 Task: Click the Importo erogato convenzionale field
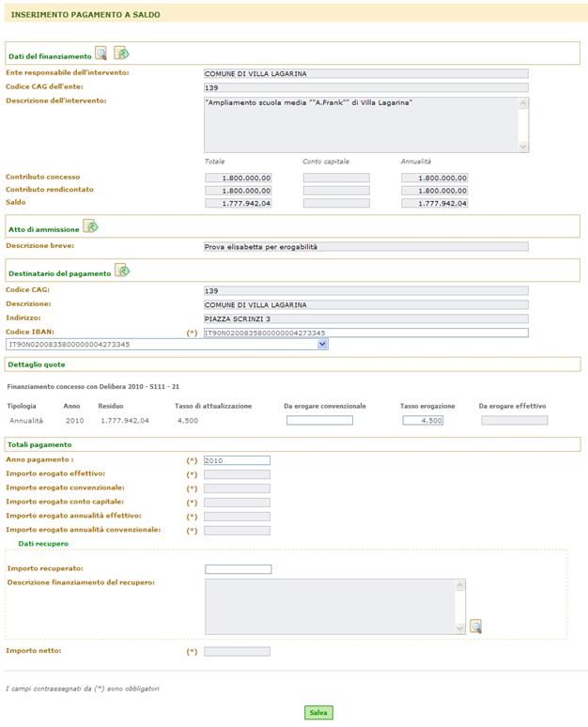237,488
